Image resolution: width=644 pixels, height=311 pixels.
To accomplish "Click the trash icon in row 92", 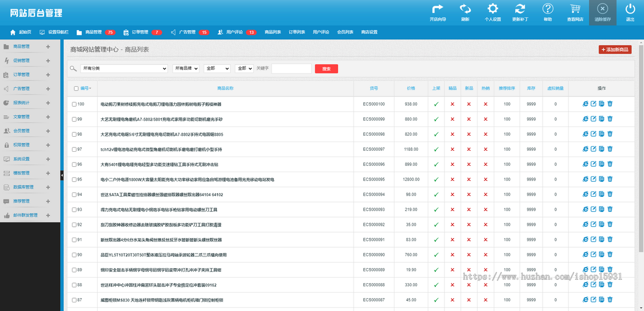I will click(610, 224).
